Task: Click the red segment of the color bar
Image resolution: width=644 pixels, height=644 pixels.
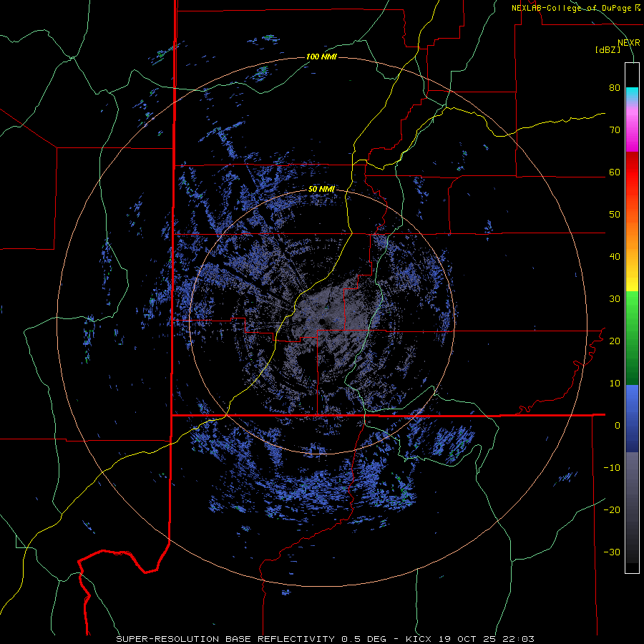Action: [632, 172]
